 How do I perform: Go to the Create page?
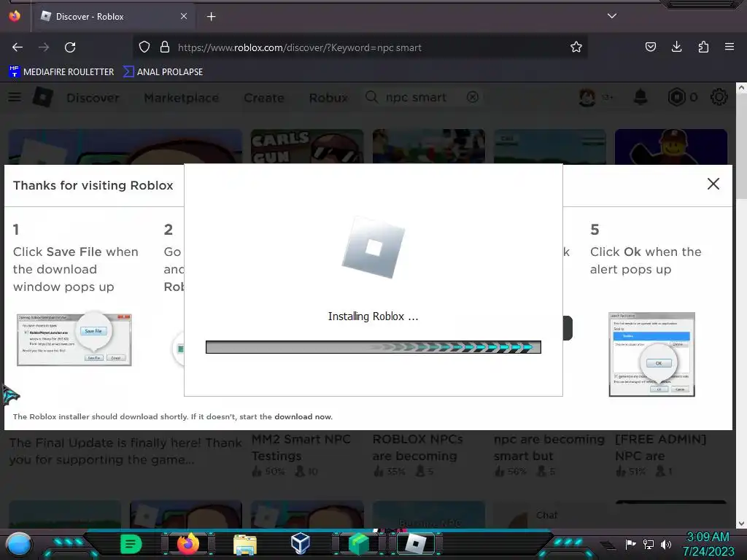pos(264,98)
